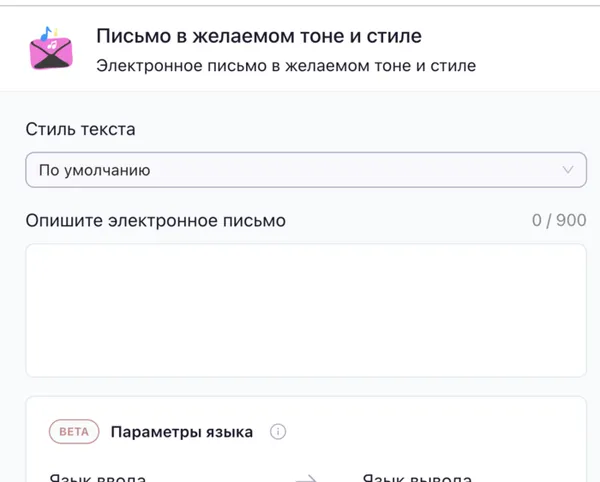Click the Письмо в желаемом тоне и стиле title
The image size is (600, 482).
coord(258,36)
